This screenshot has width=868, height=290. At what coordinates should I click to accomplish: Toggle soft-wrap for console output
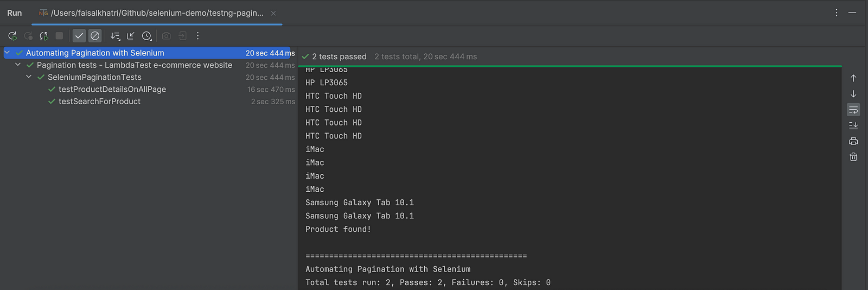tap(853, 110)
